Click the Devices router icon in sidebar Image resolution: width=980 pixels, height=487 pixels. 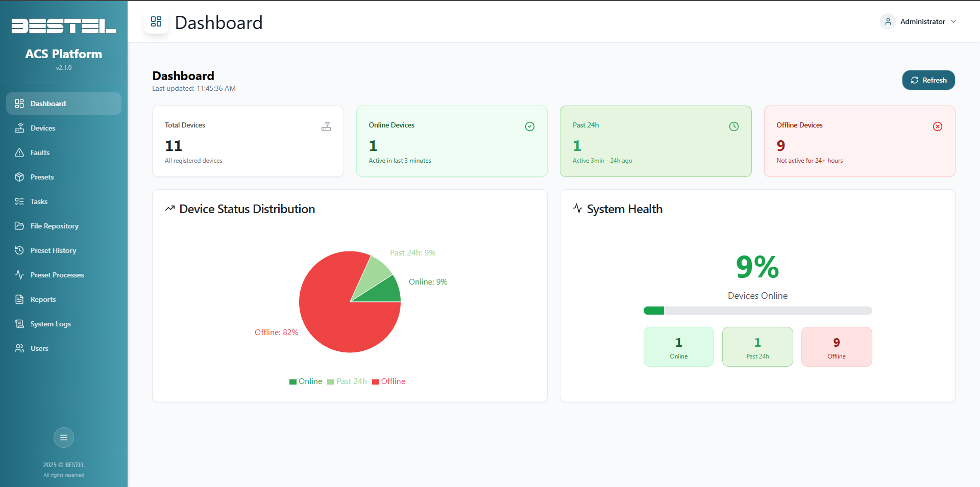(x=19, y=128)
